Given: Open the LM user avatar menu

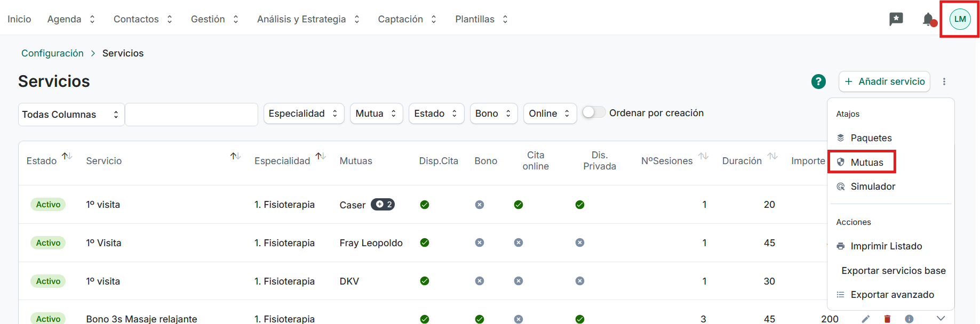Looking at the screenshot, I should [x=960, y=19].
